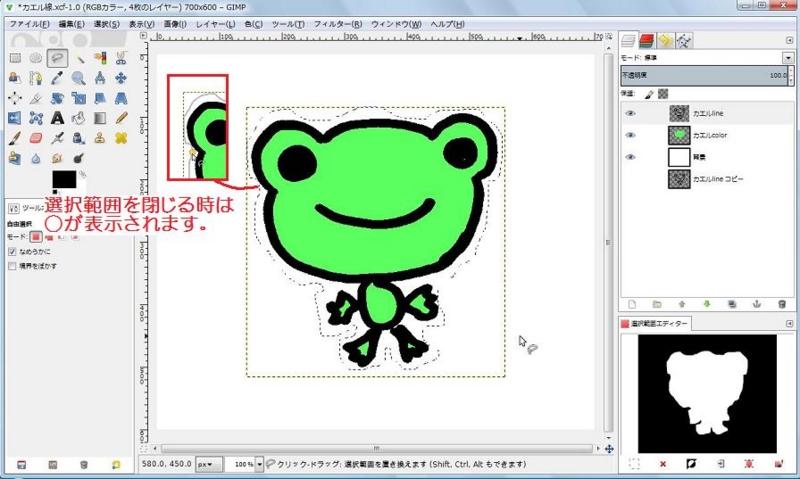Select the Alignment tool

(x=15, y=98)
